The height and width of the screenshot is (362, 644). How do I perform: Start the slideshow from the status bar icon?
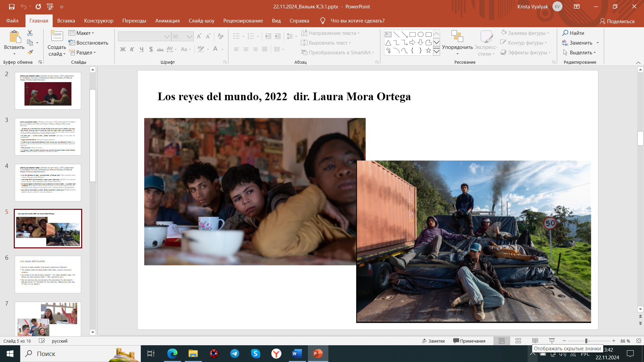tap(552, 341)
